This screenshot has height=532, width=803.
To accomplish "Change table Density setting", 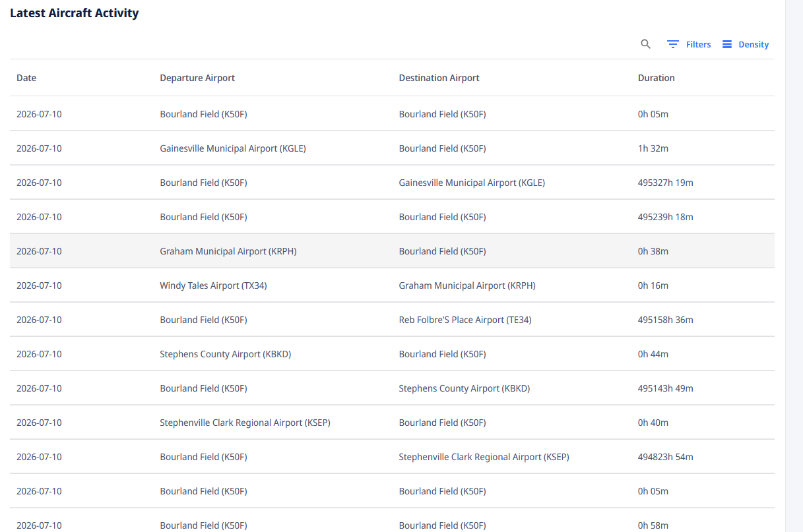I will [x=746, y=44].
